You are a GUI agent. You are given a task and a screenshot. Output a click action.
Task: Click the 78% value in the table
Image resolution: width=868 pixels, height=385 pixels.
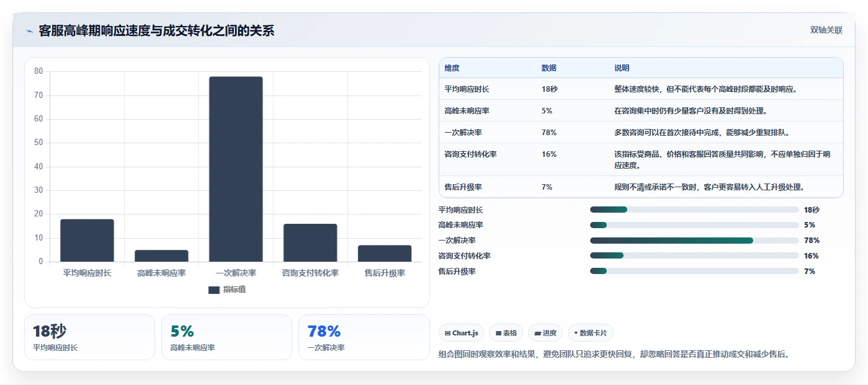pos(548,133)
